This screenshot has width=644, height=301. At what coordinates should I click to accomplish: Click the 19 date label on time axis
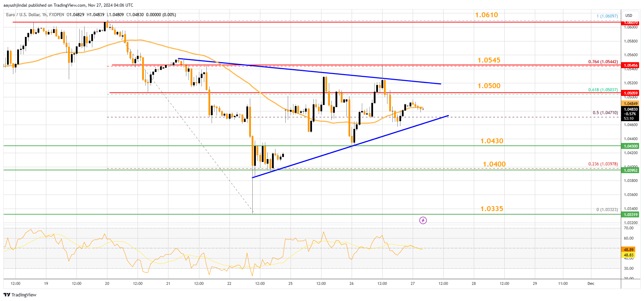(x=46, y=283)
